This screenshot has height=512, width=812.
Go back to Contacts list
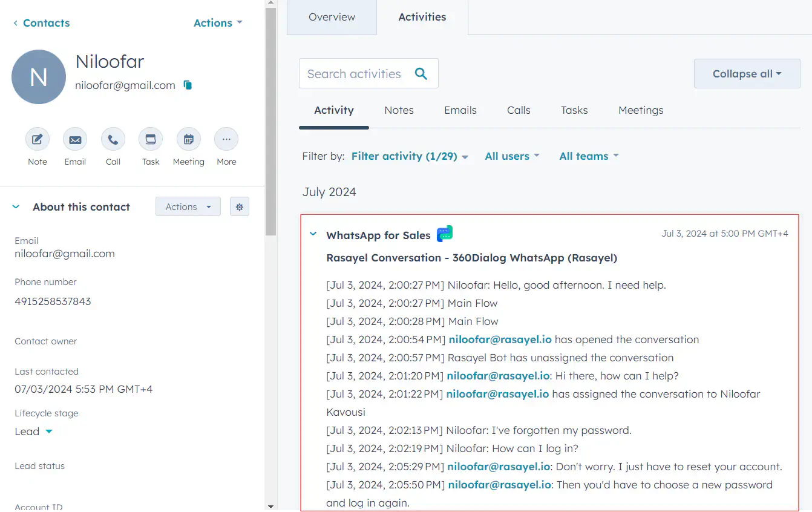coord(41,23)
